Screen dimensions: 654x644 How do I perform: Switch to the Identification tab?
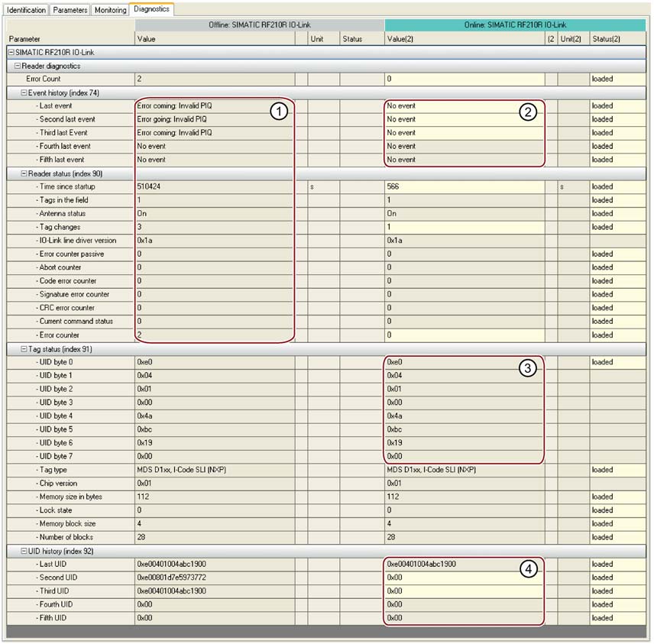point(26,10)
